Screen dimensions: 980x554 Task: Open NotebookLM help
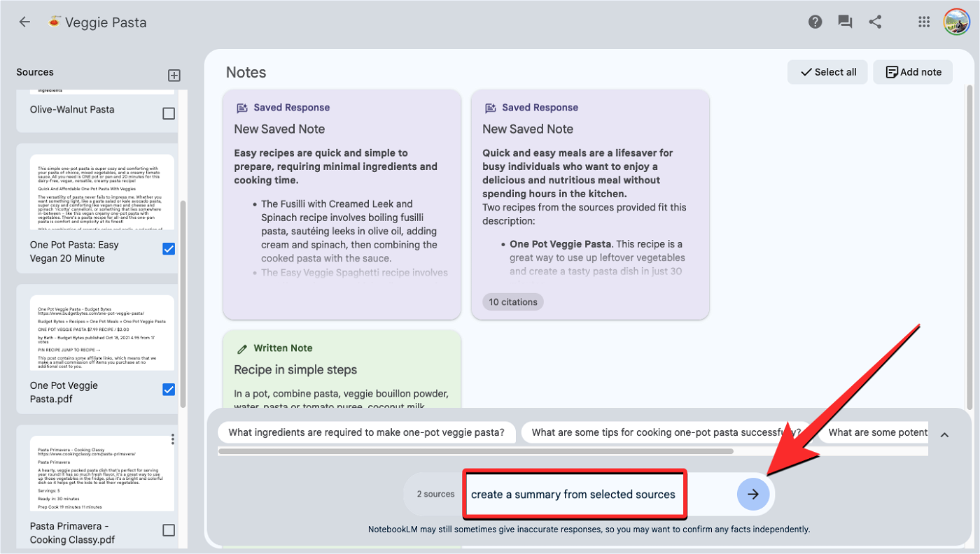pyautogui.click(x=815, y=22)
